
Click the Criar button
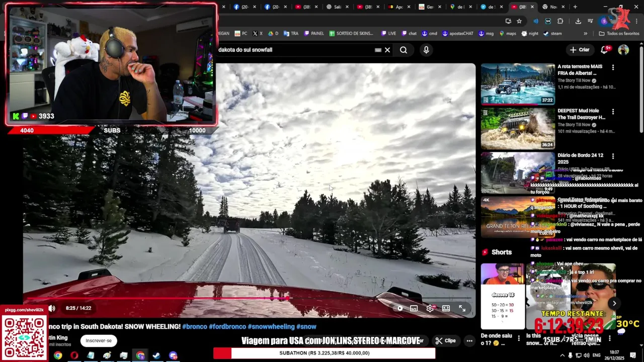(579, 50)
